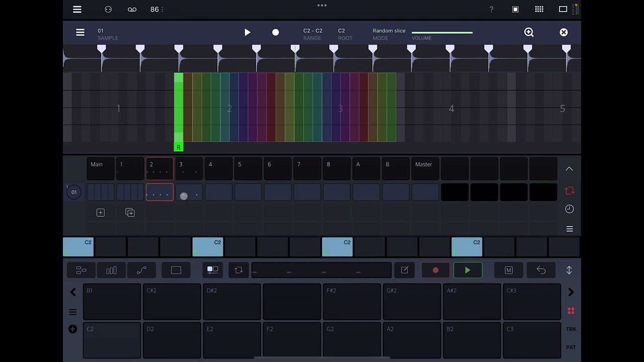Open the clock tempo icon at right
The width and height of the screenshot is (644, 362).
pyautogui.click(x=570, y=209)
